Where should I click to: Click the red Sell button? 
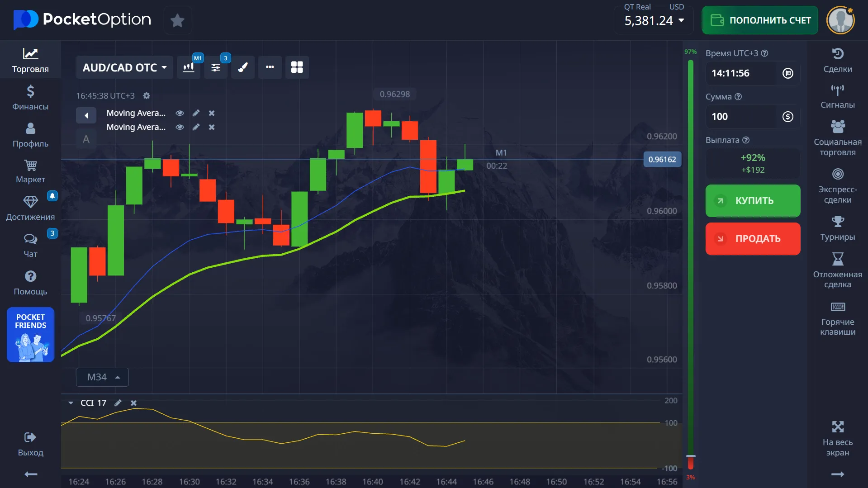click(x=753, y=238)
